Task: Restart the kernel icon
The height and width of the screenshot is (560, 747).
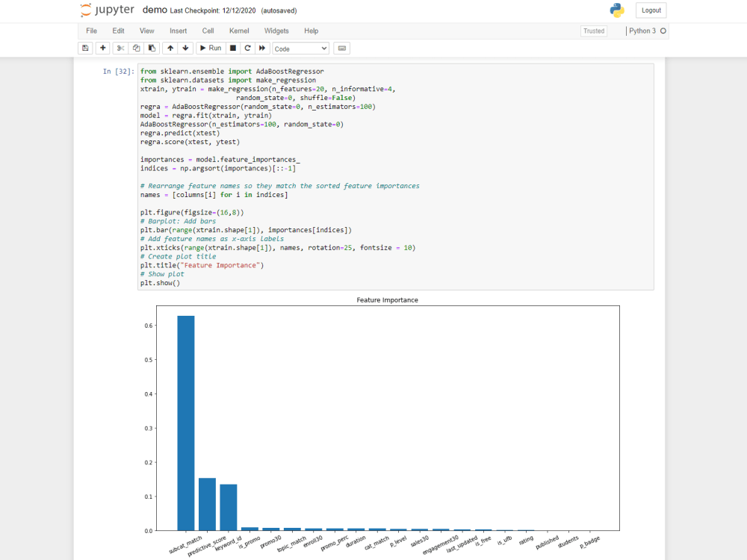Action: (x=248, y=48)
